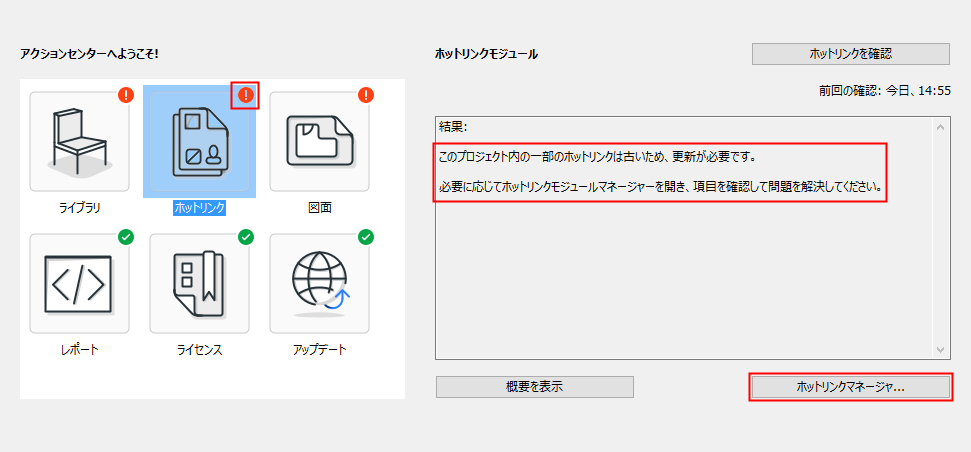Open the ライセンス license icon
Screen dimensions: 971x452
click(199, 284)
